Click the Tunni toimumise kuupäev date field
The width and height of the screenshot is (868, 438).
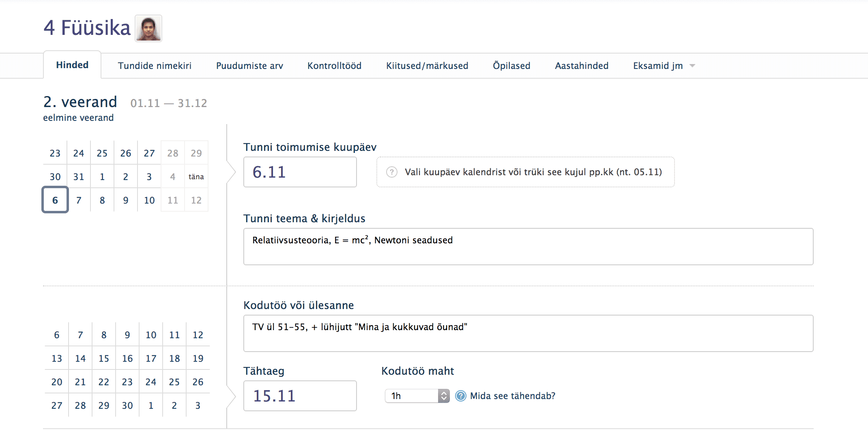(300, 172)
